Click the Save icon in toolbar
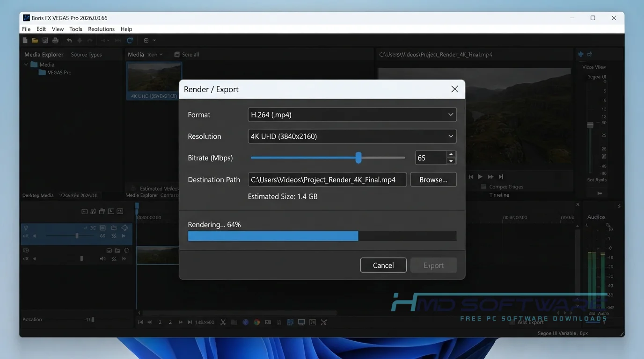 [45, 41]
